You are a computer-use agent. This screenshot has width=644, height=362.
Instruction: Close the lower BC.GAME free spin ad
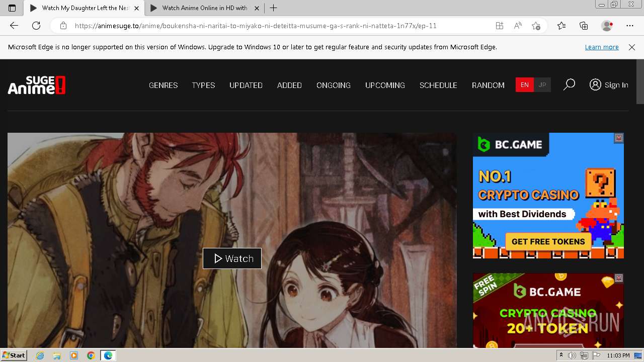click(619, 278)
